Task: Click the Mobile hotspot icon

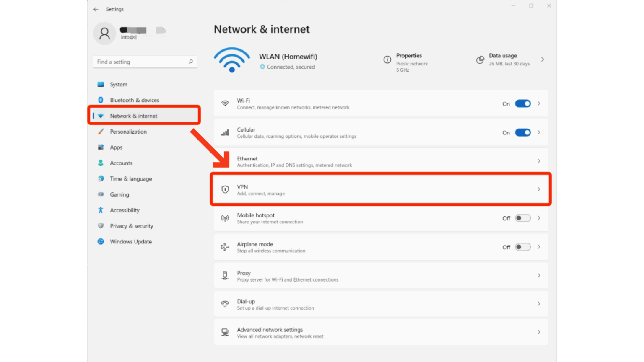Action: [x=225, y=218]
